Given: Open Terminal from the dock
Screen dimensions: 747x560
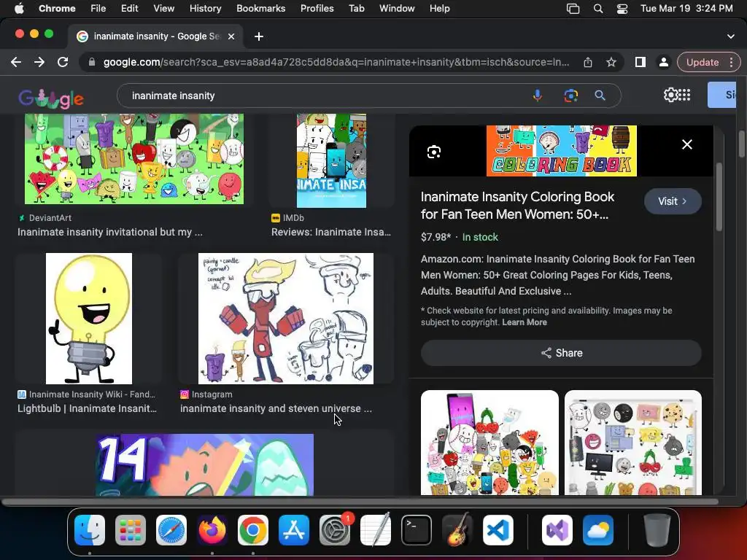Looking at the screenshot, I should point(417,530).
